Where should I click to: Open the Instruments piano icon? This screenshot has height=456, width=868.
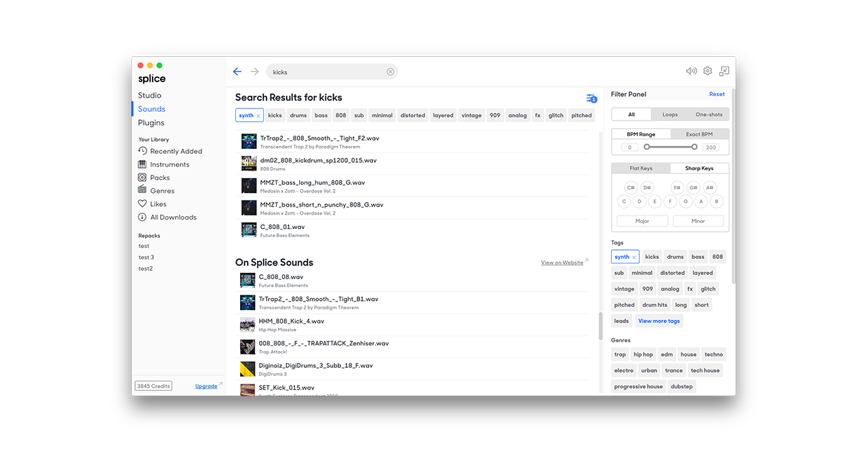142,164
